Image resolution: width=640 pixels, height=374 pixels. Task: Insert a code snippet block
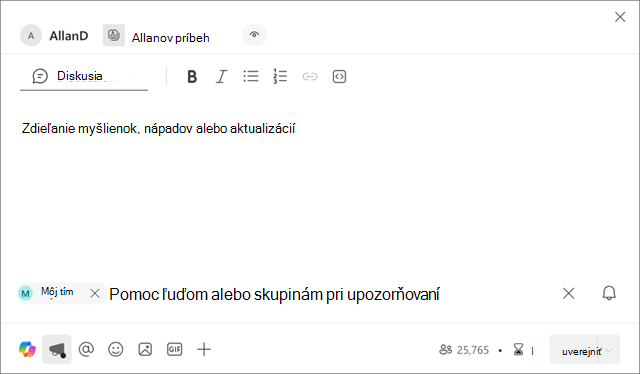click(339, 76)
